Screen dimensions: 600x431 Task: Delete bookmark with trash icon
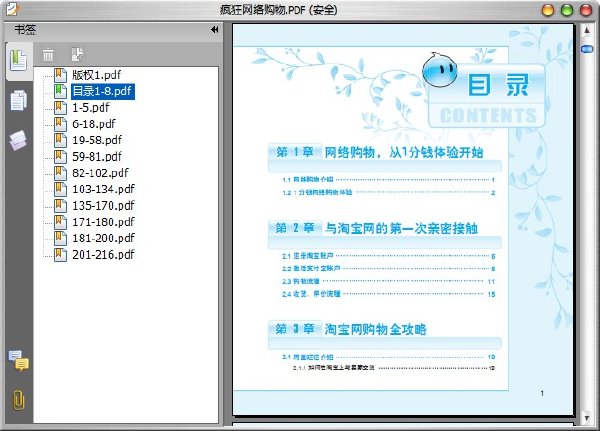point(48,54)
